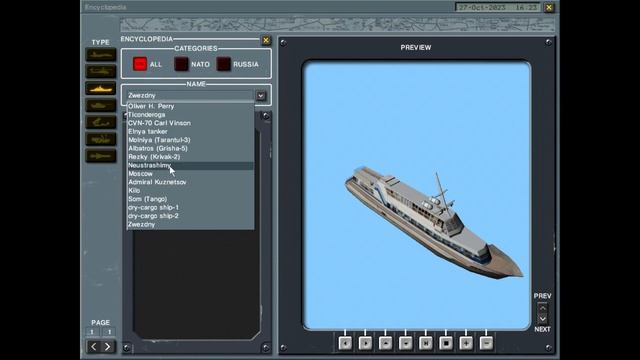The height and width of the screenshot is (360, 640).
Task: Select the helicopter type icon
Action: (101, 71)
